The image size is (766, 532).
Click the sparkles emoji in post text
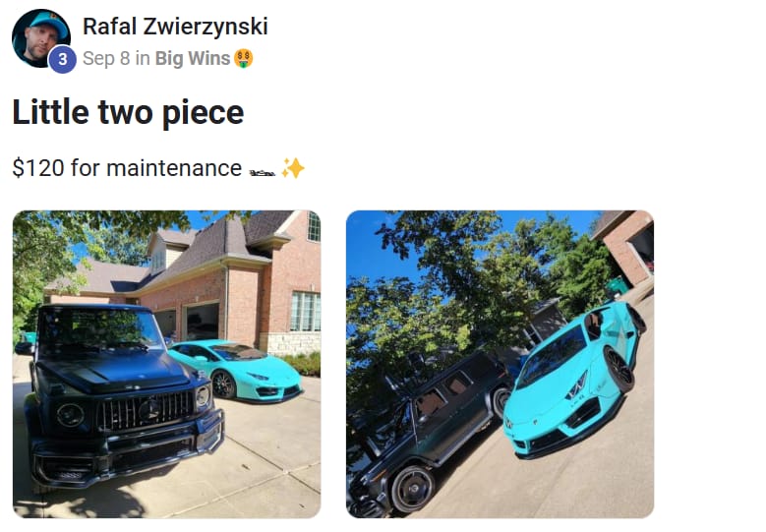(x=293, y=168)
